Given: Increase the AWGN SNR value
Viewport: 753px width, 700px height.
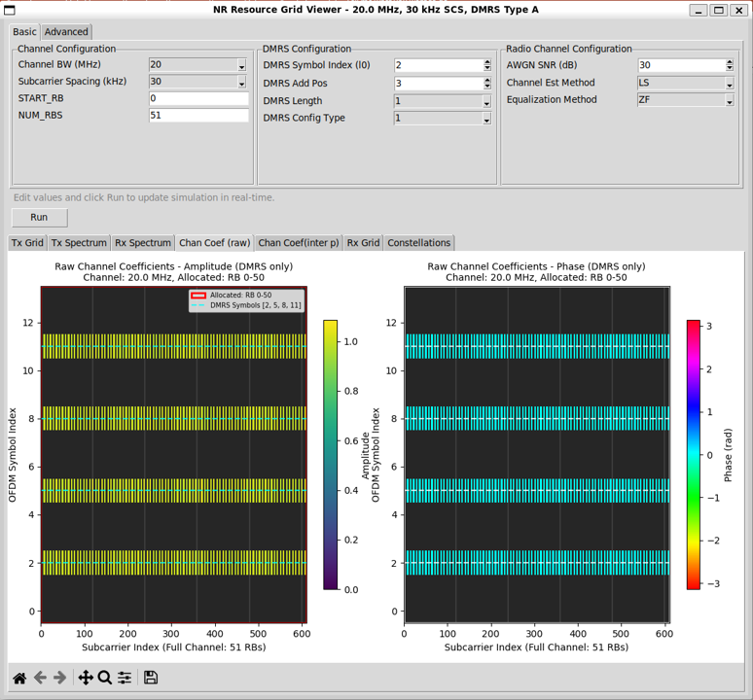Looking at the screenshot, I should tap(730, 62).
